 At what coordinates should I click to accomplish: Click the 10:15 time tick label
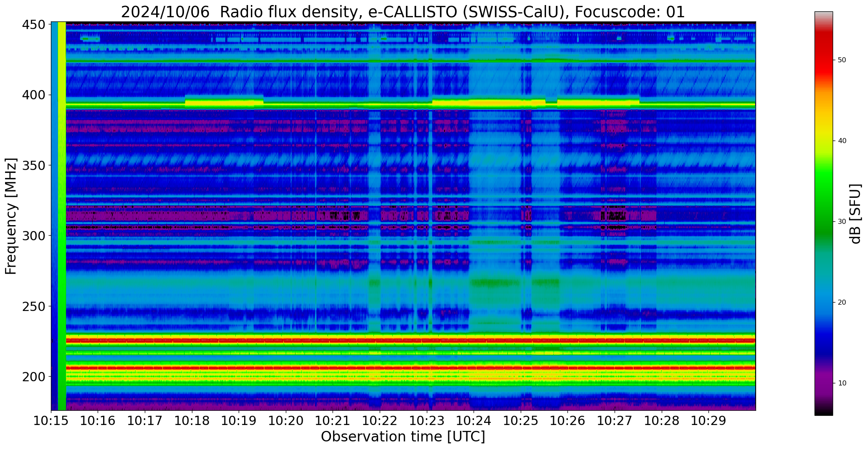51,420
